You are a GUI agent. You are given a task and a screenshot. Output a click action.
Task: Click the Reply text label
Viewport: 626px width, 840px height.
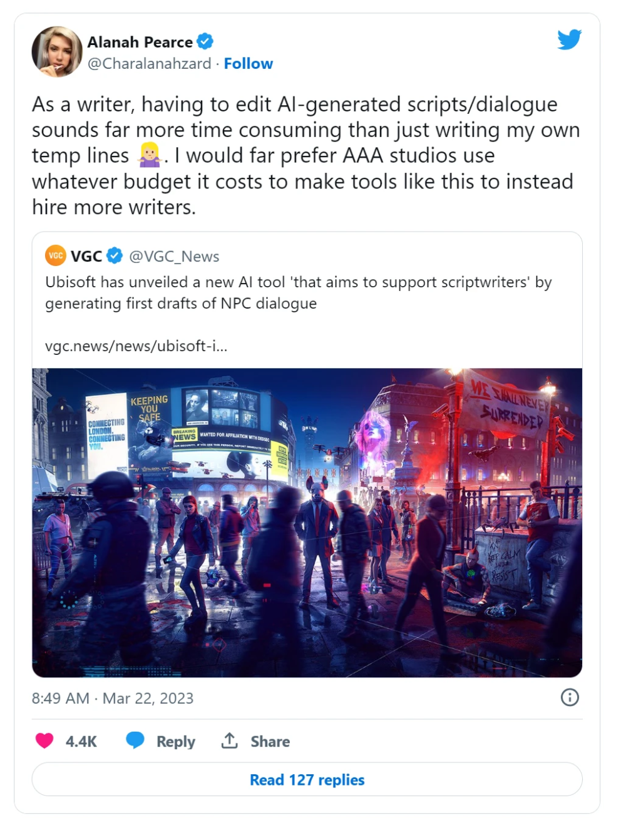pyautogui.click(x=176, y=742)
